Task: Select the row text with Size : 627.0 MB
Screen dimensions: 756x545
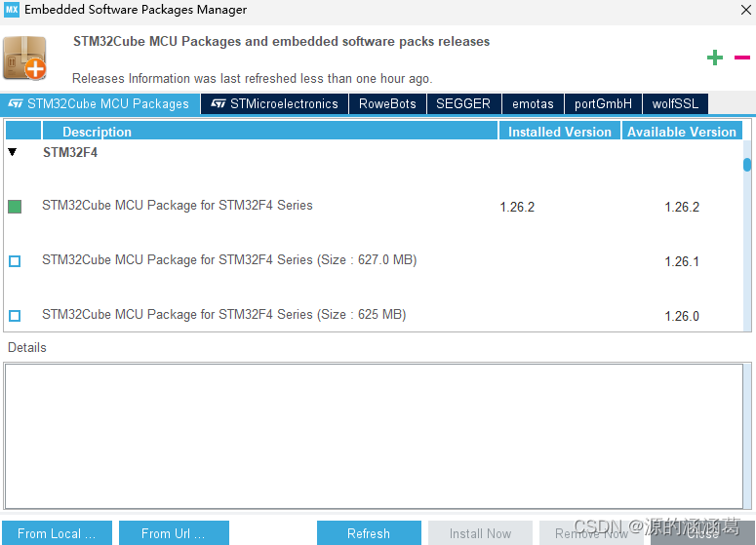Action: coord(229,260)
